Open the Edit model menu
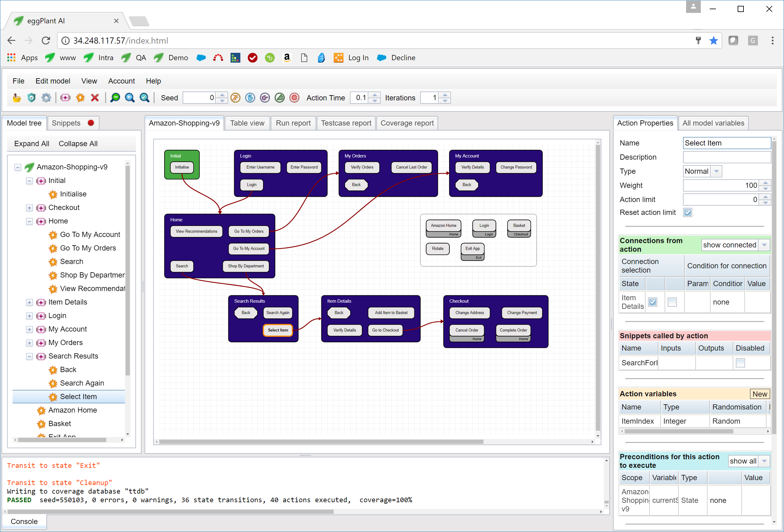 53,81
